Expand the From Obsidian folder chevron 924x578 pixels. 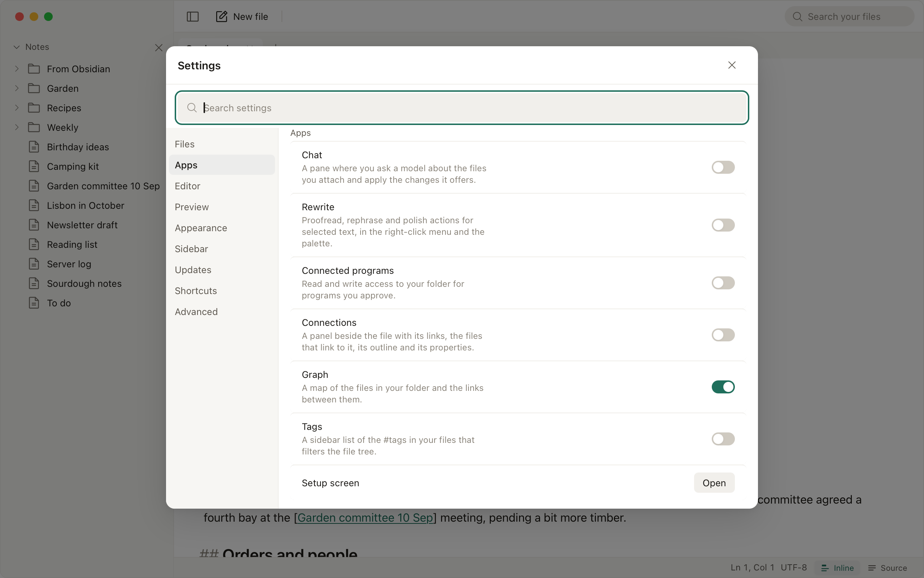coord(17,69)
